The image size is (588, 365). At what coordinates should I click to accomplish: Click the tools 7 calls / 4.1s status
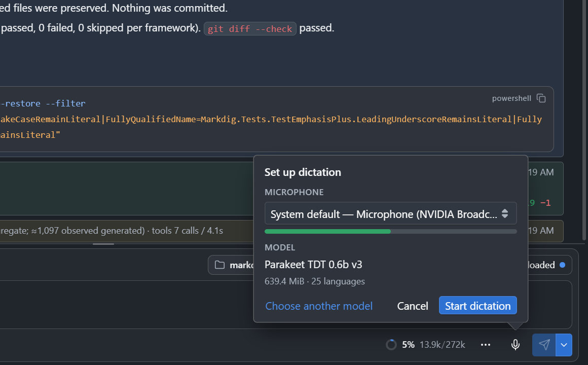pos(187,231)
